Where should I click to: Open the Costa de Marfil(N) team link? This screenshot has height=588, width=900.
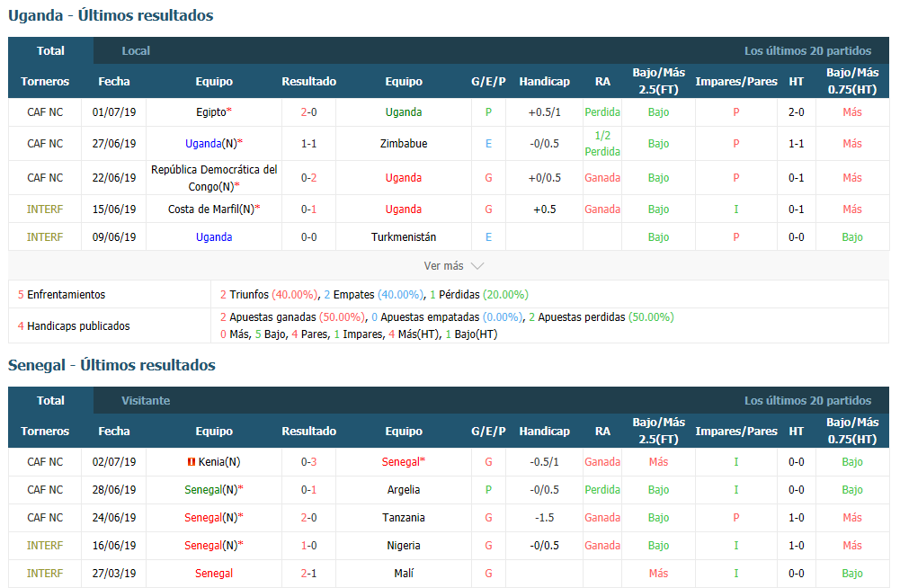point(211,209)
